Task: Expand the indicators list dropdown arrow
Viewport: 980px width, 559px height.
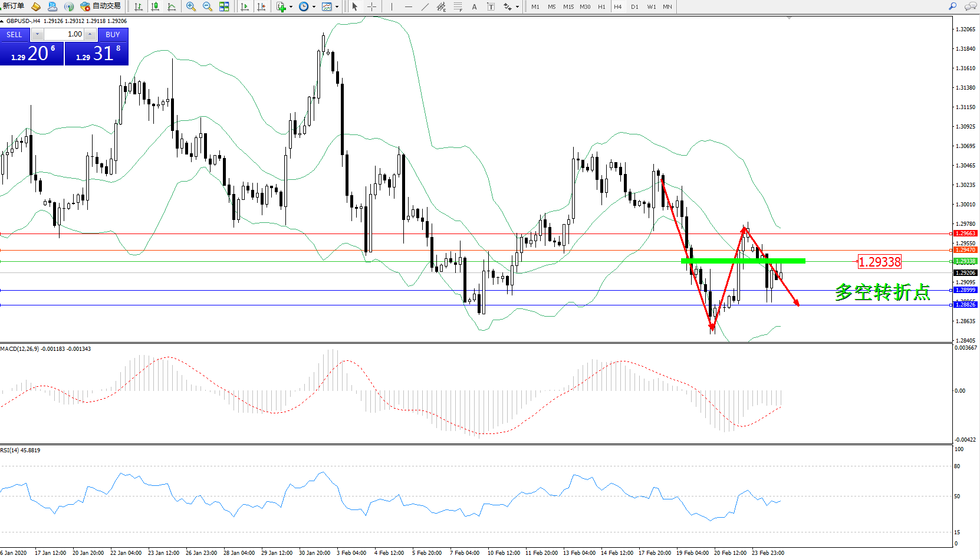Action: 291,7
